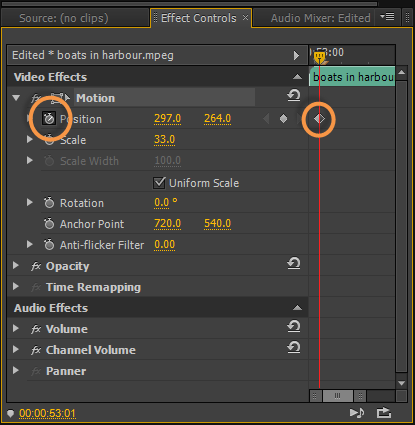
Task: Expand the Panner effect
Action: click(x=15, y=371)
